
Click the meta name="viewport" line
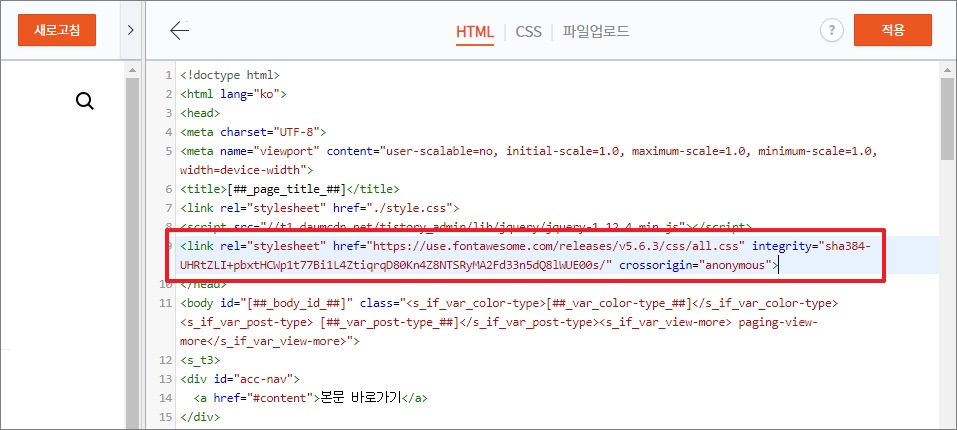point(529,160)
